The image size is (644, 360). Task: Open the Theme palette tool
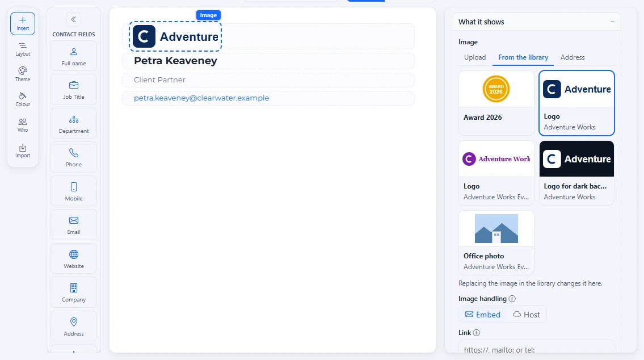tap(23, 74)
